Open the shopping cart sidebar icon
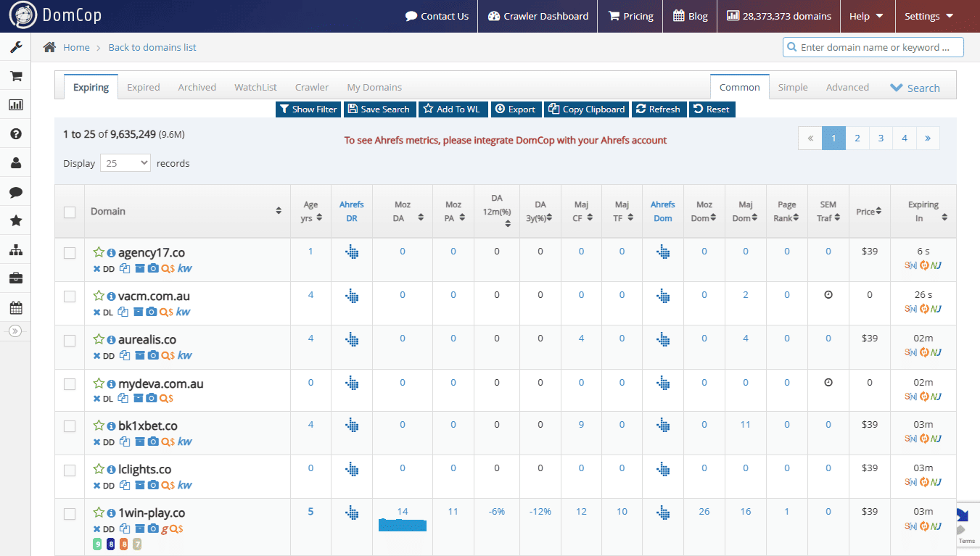This screenshot has width=980, height=556. coord(15,76)
